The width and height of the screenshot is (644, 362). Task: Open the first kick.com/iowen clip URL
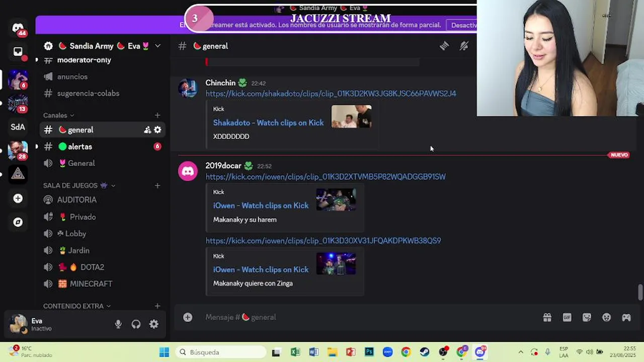click(326, 176)
